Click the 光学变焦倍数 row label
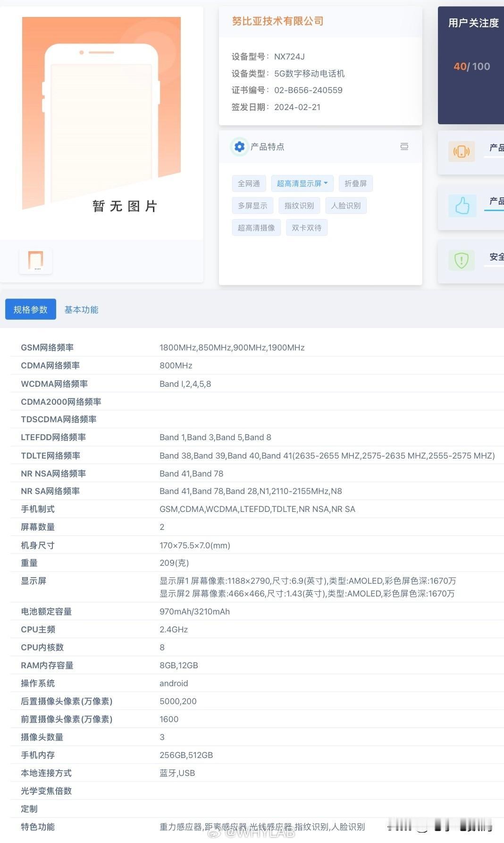The height and width of the screenshot is (843, 504). click(x=46, y=791)
